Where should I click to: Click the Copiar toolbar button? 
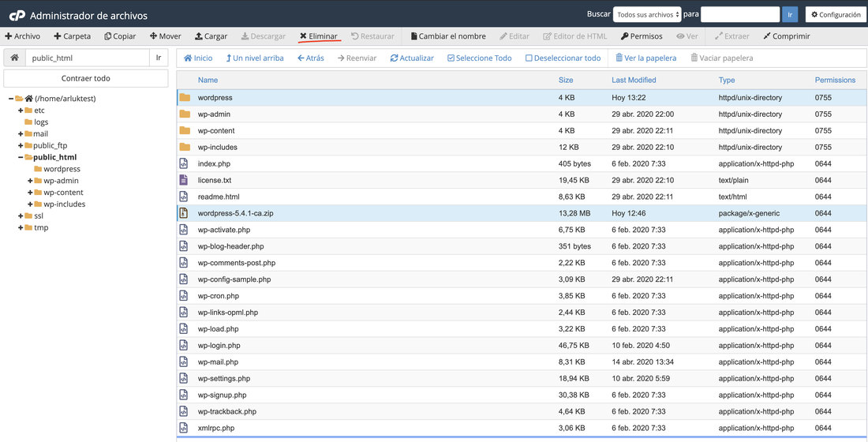(120, 36)
